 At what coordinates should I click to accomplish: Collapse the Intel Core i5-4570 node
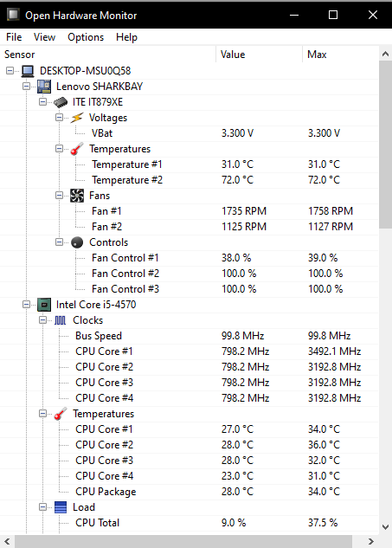27,305
